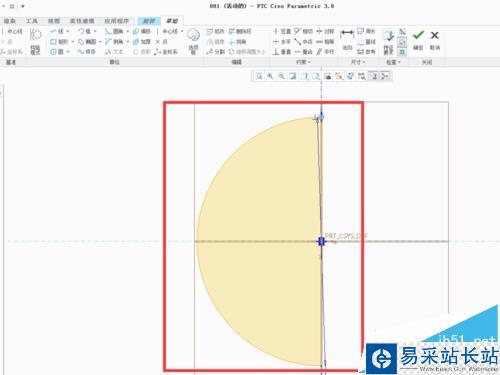Use the 拐角 corner tool
500x375 pixels.
click(237, 42)
